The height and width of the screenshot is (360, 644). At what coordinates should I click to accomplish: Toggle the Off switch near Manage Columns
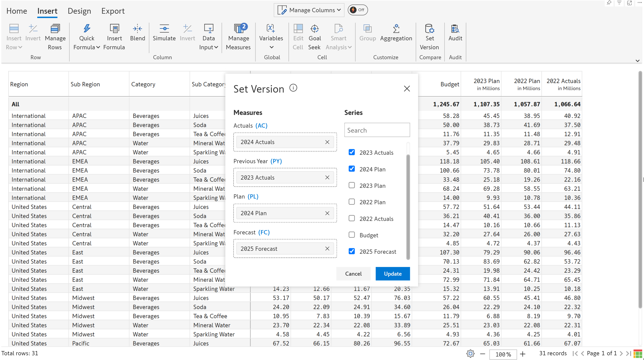click(x=357, y=10)
